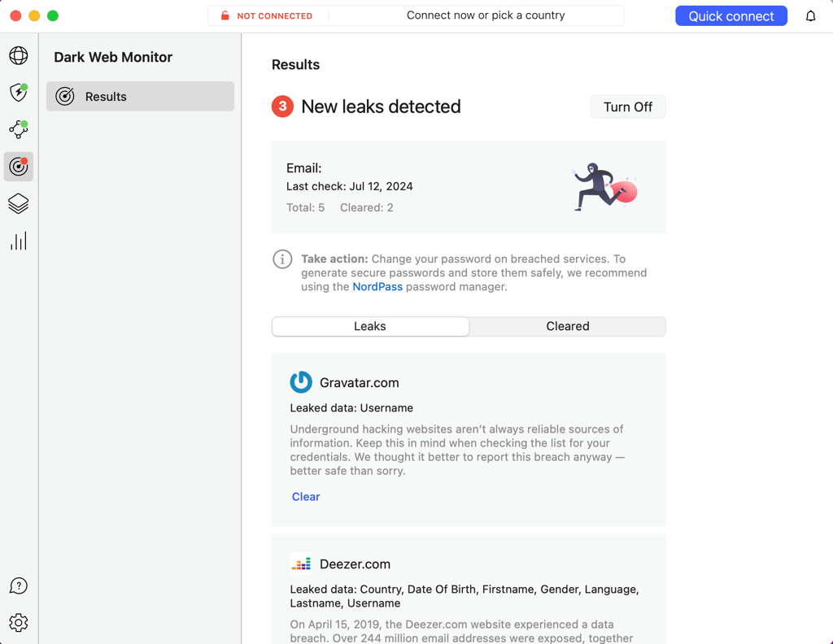Viewport: 833px width, 644px height.
Task: Switch to the Leaks tab
Action: pos(370,326)
